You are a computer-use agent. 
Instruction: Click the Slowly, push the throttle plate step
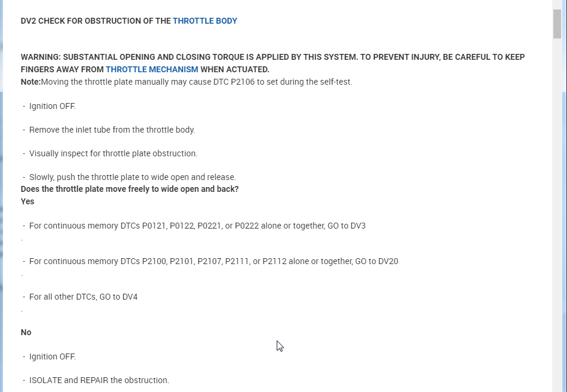click(132, 177)
